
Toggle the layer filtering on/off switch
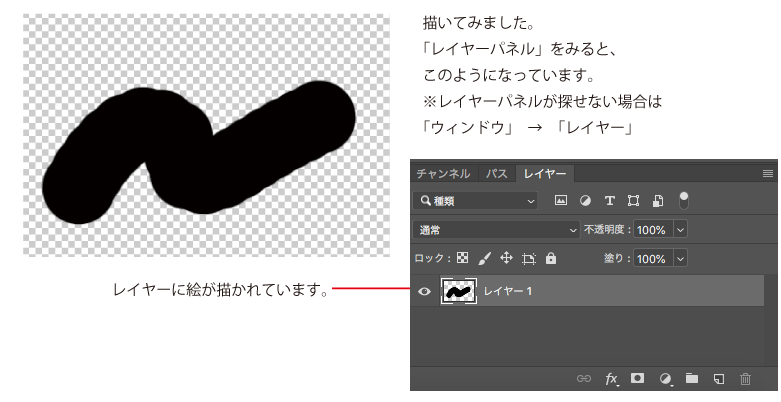click(x=684, y=200)
